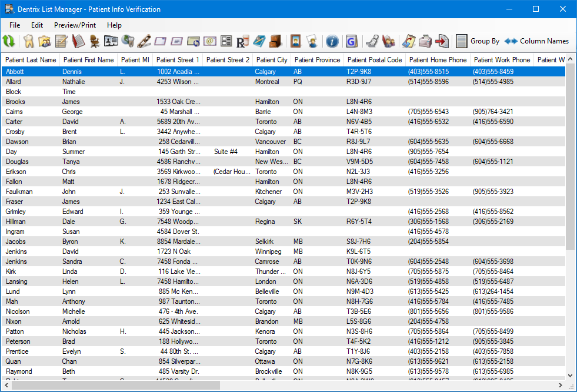This screenshot has height=392, width=577.
Task: Click the envelope with globe icon
Action: pos(194,41)
